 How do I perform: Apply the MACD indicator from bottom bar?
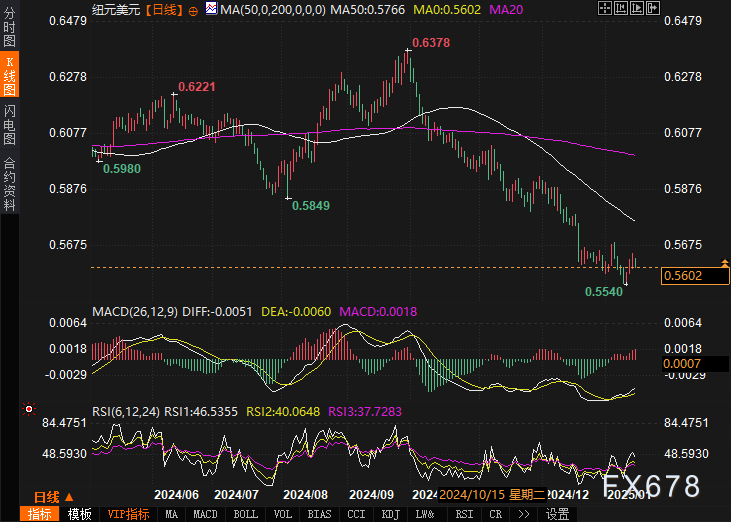click(x=205, y=514)
